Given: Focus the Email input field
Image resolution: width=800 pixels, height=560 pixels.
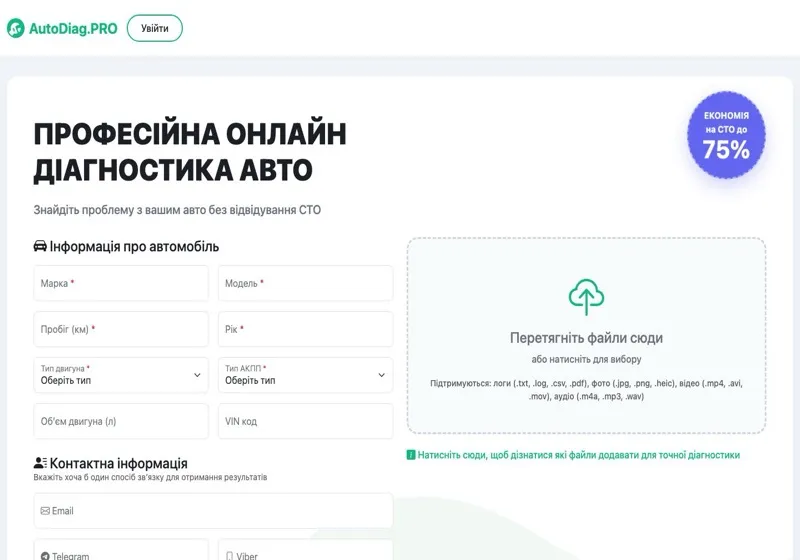Looking at the screenshot, I should (213, 511).
